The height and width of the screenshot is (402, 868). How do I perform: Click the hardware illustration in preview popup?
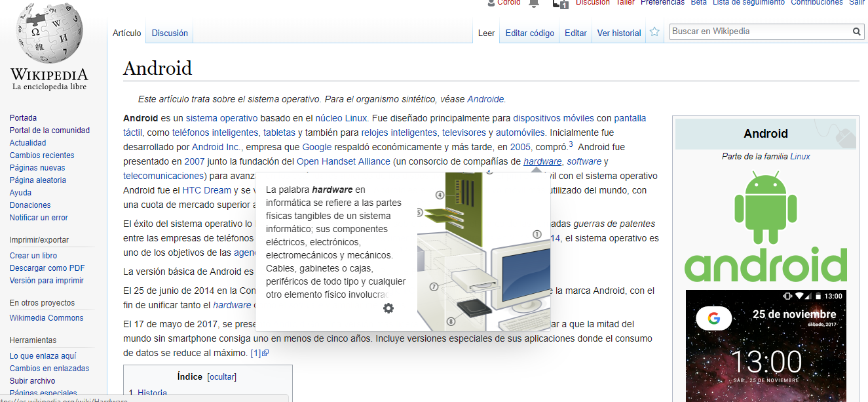483,251
